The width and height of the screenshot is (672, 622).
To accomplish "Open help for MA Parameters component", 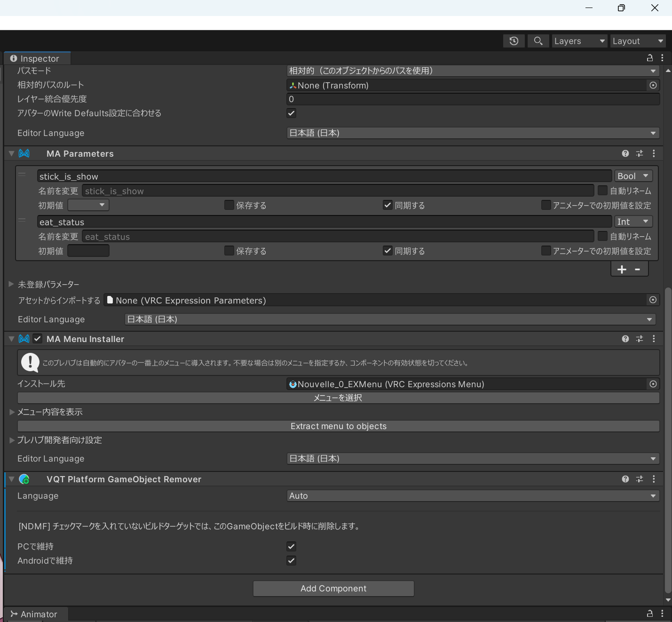I will pyautogui.click(x=625, y=153).
